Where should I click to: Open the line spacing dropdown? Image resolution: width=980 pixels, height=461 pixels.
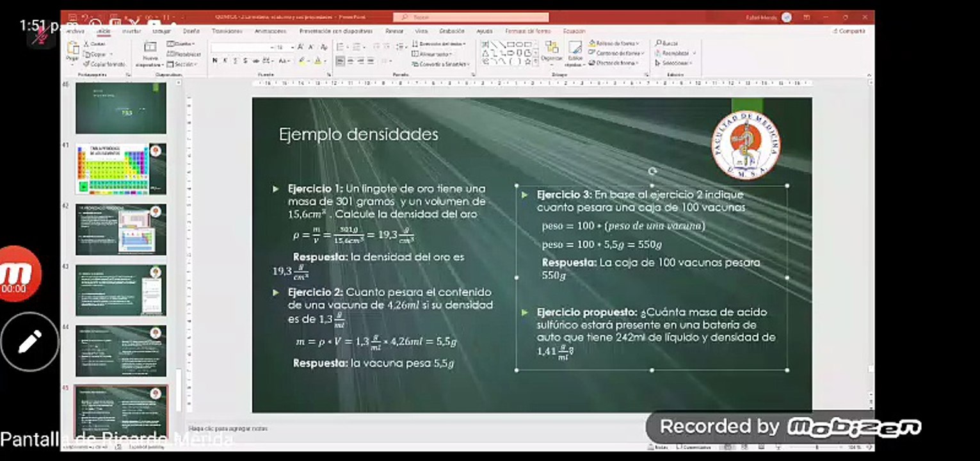click(401, 47)
